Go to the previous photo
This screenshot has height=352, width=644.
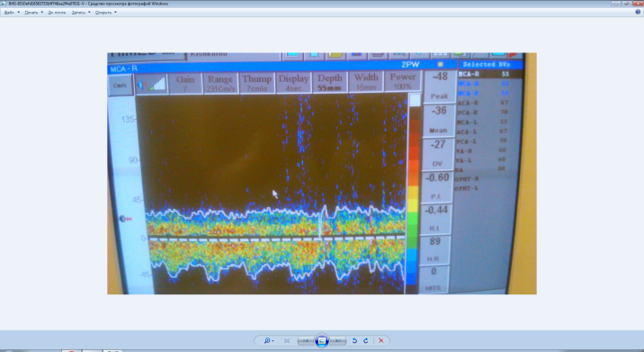(306, 340)
